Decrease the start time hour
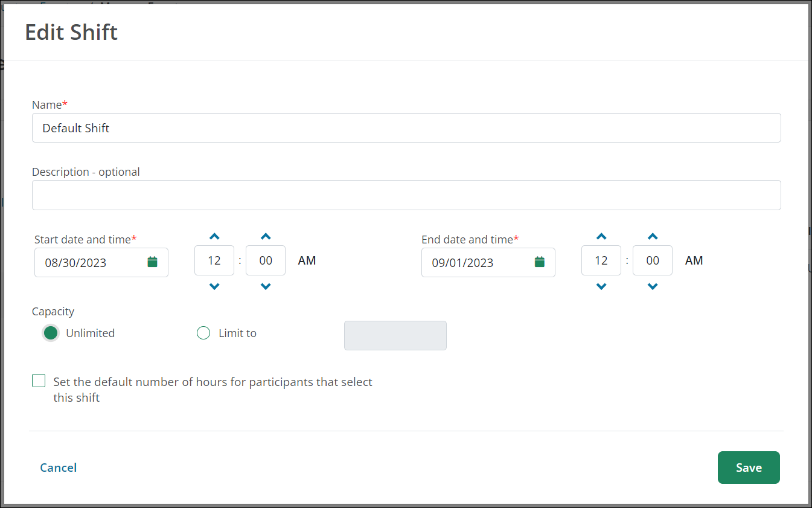 point(214,286)
